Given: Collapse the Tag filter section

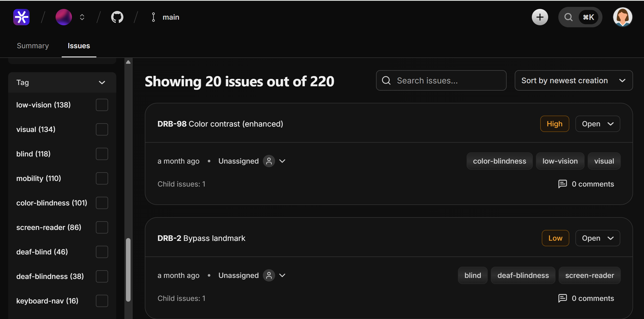Looking at the screenshot, I should coord(101,82).
